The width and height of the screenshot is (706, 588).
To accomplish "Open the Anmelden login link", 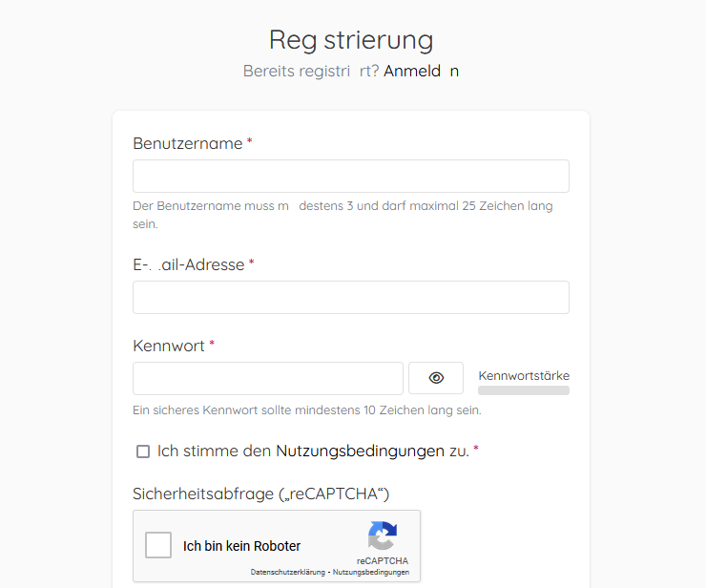I will [x=421, y=71].
